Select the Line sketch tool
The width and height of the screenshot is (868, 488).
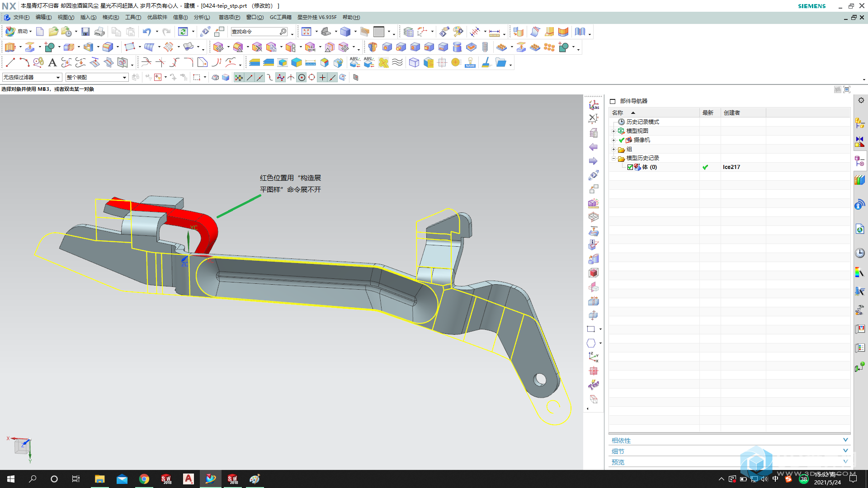click(x=10, y=62)
